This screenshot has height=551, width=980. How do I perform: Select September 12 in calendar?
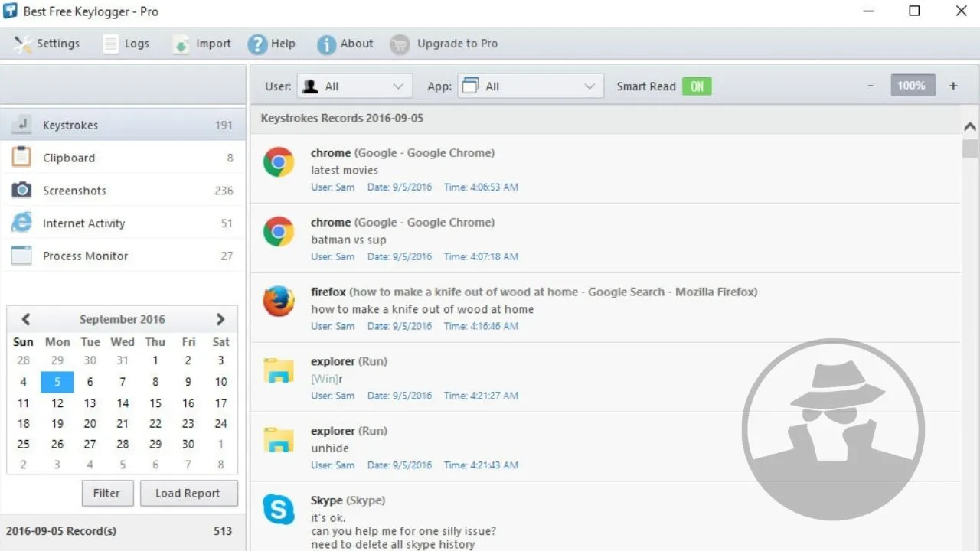[57, 403]
